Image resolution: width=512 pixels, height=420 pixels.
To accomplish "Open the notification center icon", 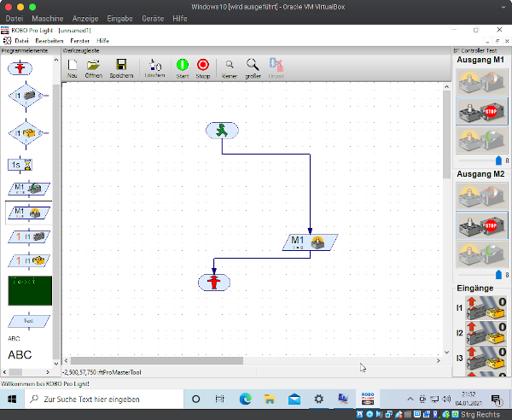I will coord(497,400).
